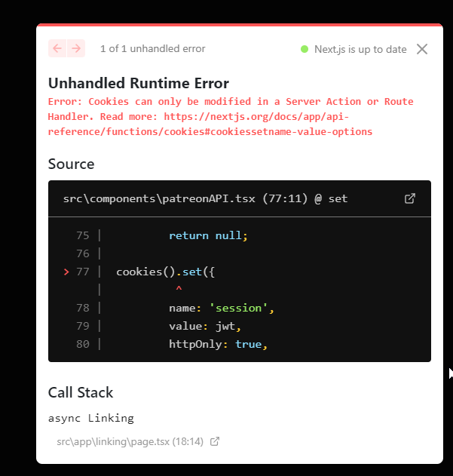The width and height of the screenshot is (453, 476).
Task: Click the httpOnly: true code line
Action: click(x=218, y=344)
